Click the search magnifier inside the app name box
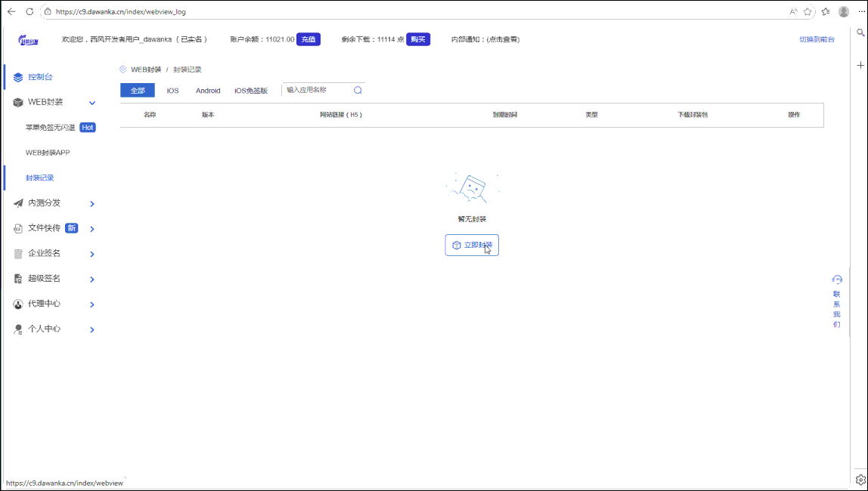The width and height of the screenshot is (868, 491). pos(357,89)
